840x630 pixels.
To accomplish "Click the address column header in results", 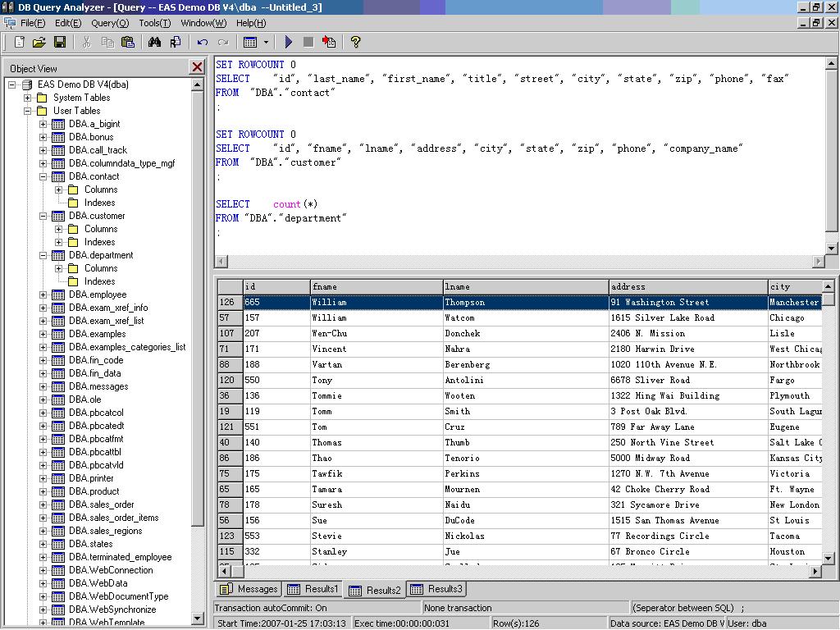I will coord(688,286).
